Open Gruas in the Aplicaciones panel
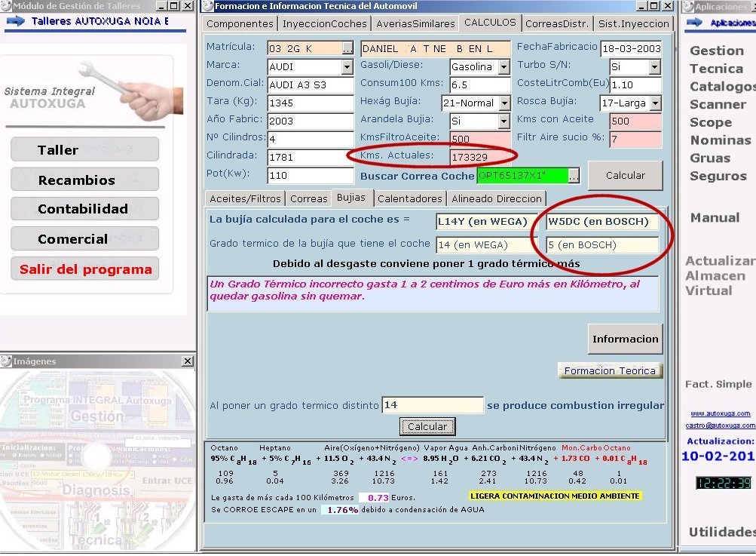The height and width of the screenshot is (556, 756). coord(710,158)
